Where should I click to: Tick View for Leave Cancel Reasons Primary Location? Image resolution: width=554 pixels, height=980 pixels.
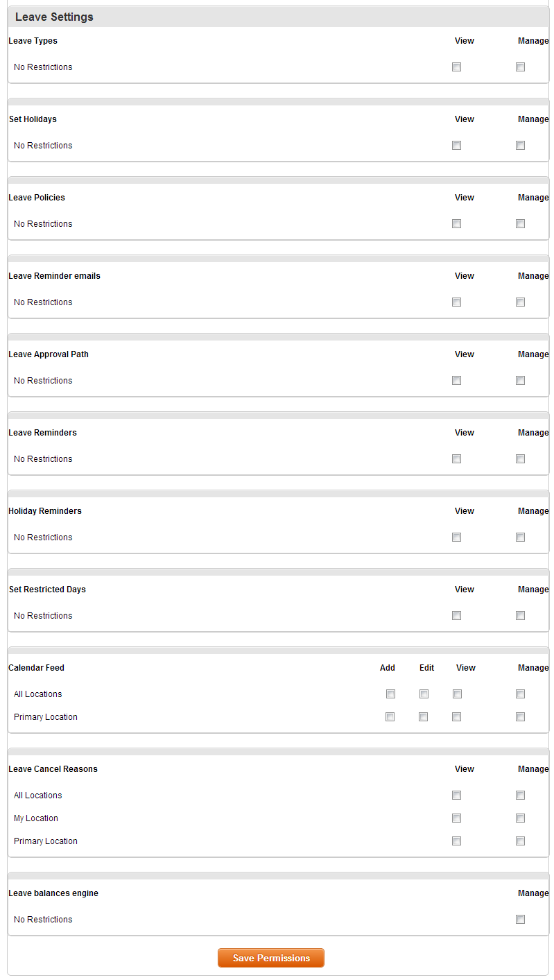(x=456, y=841)
